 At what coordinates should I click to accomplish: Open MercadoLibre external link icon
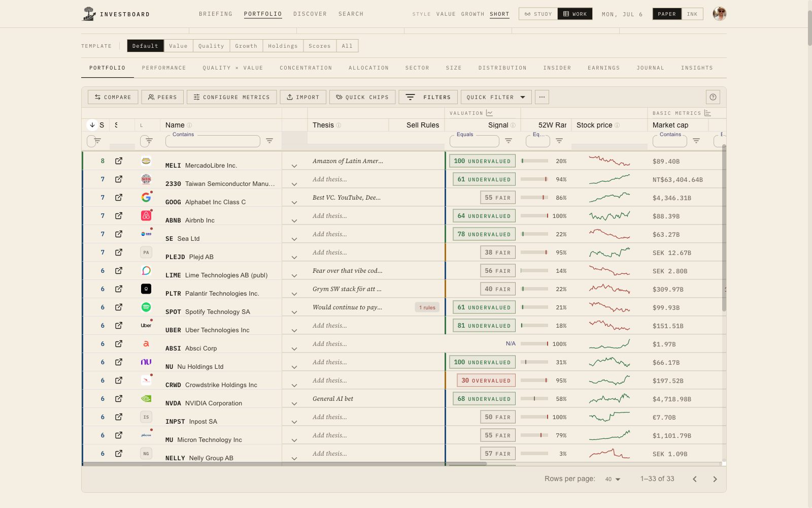point(118,161)
